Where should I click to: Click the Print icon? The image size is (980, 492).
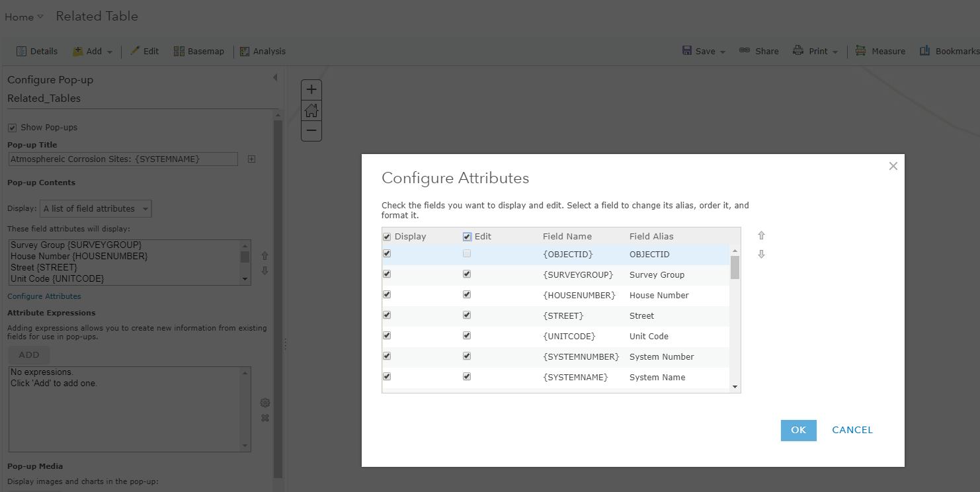[798, 51]
